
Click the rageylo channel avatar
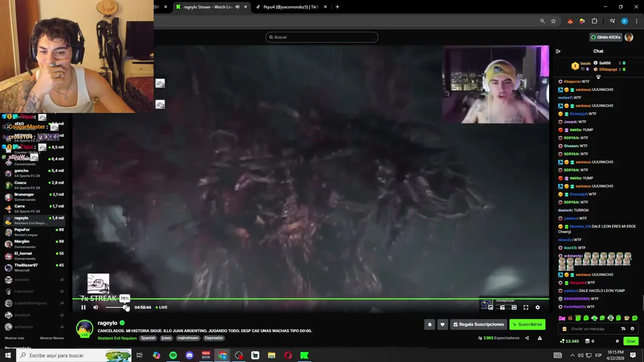point(85,328)
